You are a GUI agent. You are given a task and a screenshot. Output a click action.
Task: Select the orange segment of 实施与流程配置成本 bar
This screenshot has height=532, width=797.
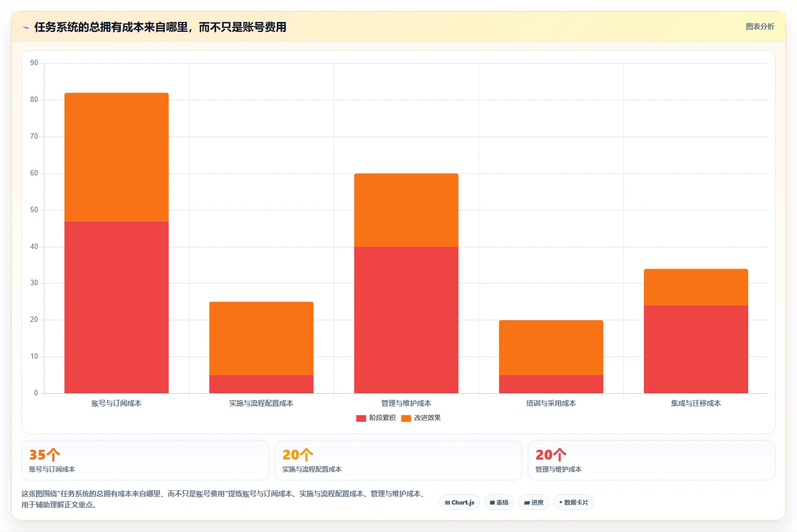[x=261, y=338]
